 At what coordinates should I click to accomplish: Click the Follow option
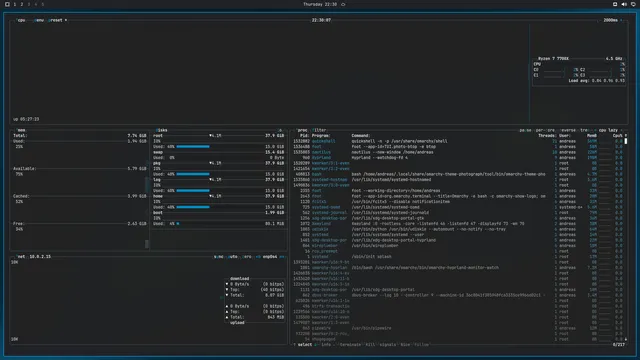(422, 345)
